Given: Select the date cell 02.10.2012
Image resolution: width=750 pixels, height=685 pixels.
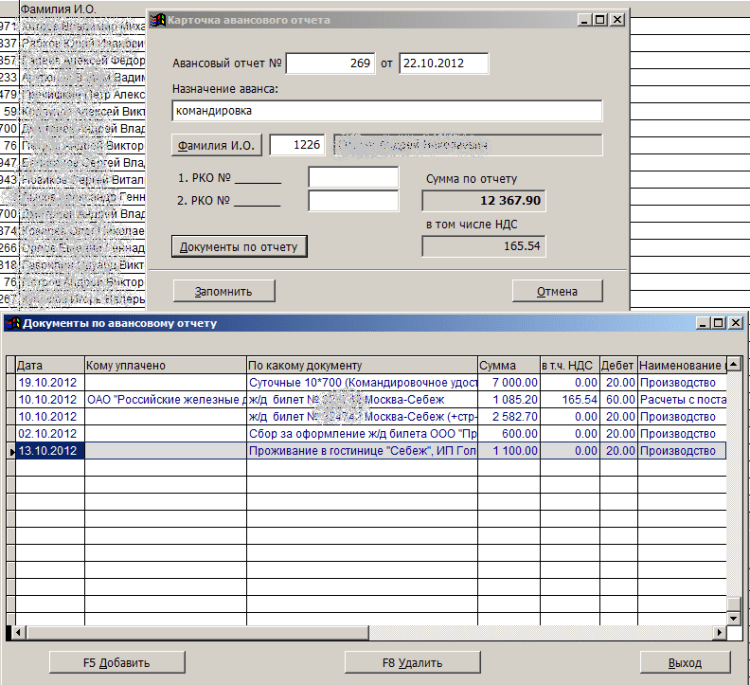Looking at the screenshot, I should tap(50, 434).
